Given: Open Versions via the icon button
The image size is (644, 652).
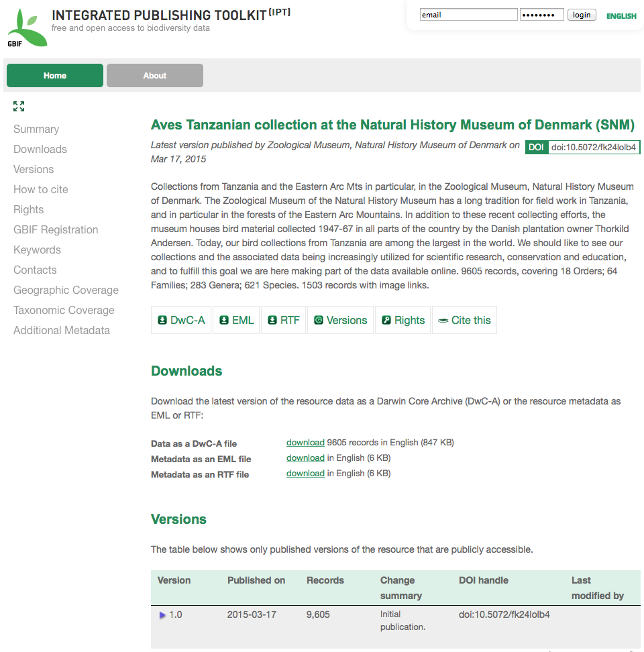Looking at the screenshot, I should (340, 320).
